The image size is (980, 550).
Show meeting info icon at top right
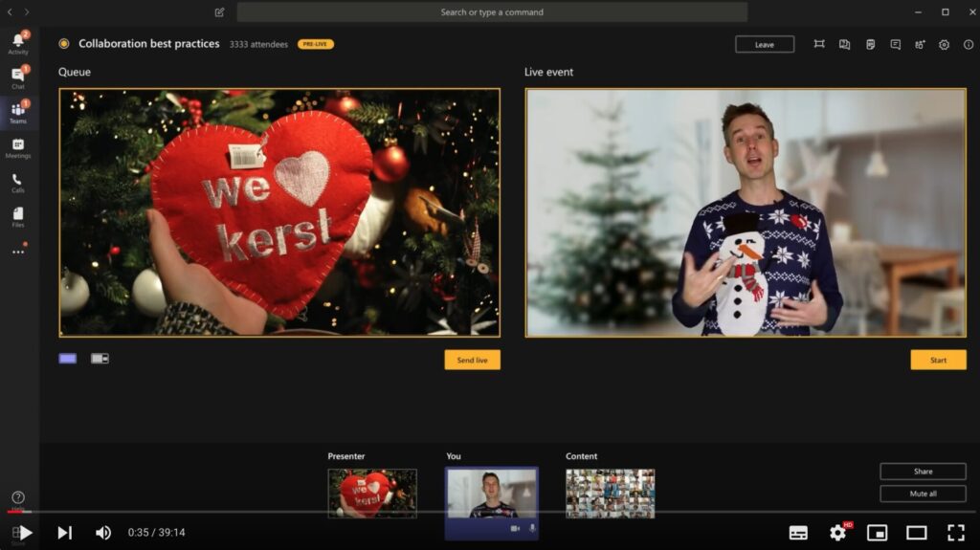969,44
